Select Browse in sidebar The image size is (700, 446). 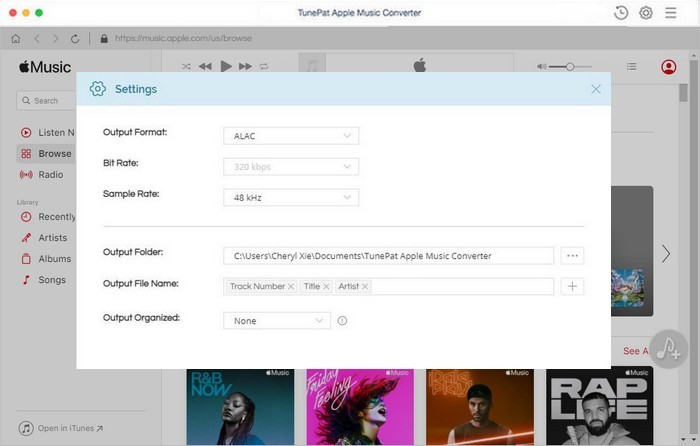pyautogui.click(x=46, y=154)
